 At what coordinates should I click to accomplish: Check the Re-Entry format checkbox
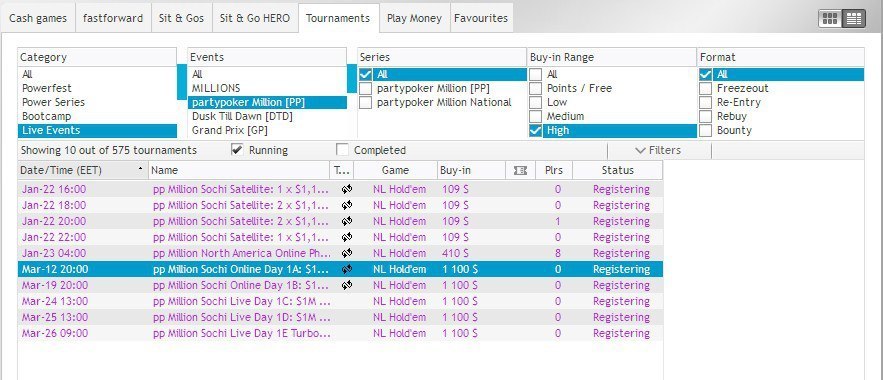click(706, 102)
